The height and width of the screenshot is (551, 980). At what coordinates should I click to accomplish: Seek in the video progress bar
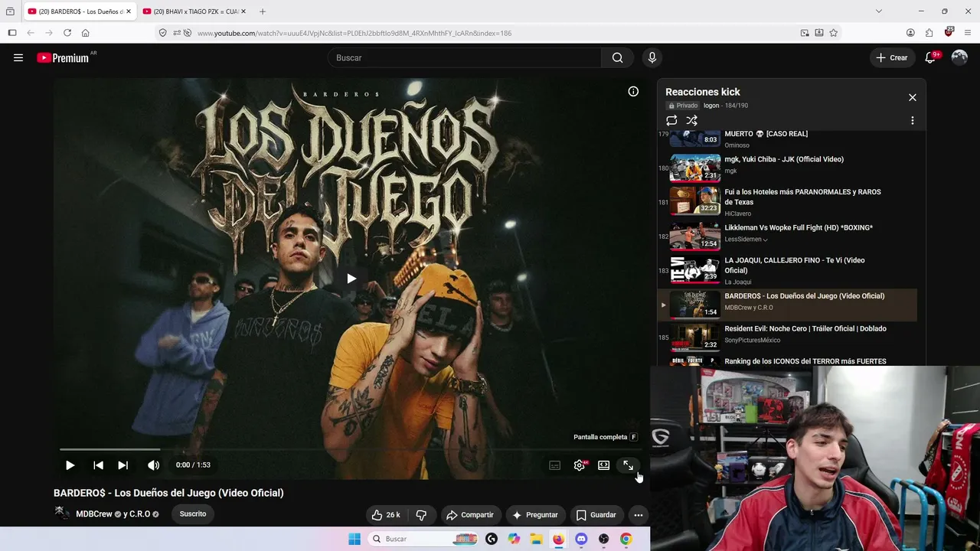point(351,449)
